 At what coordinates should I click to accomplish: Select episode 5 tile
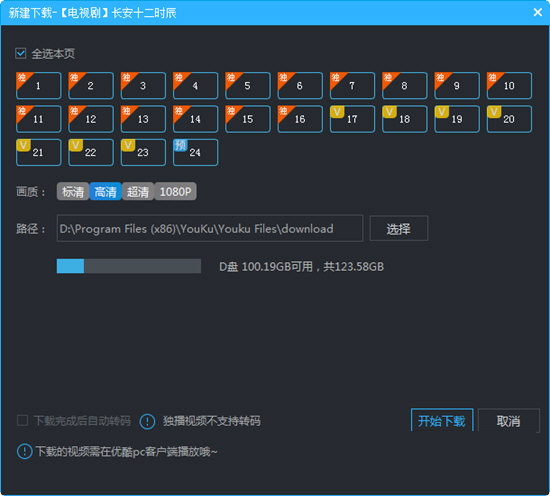click(x=248, y=86)
